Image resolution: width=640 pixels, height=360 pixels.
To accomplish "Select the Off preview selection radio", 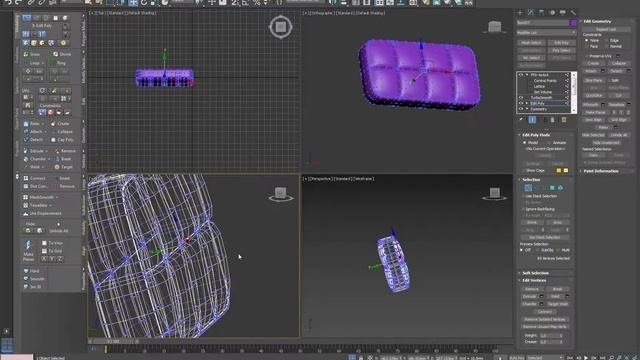I will pos(521,250).
